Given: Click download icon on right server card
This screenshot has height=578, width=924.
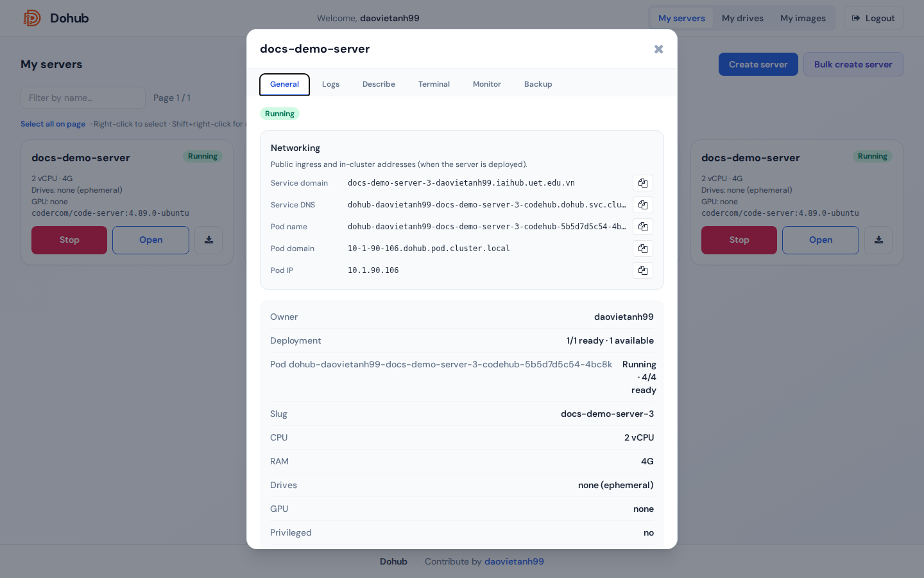Looking at the screenshot, I should point(878,240).
